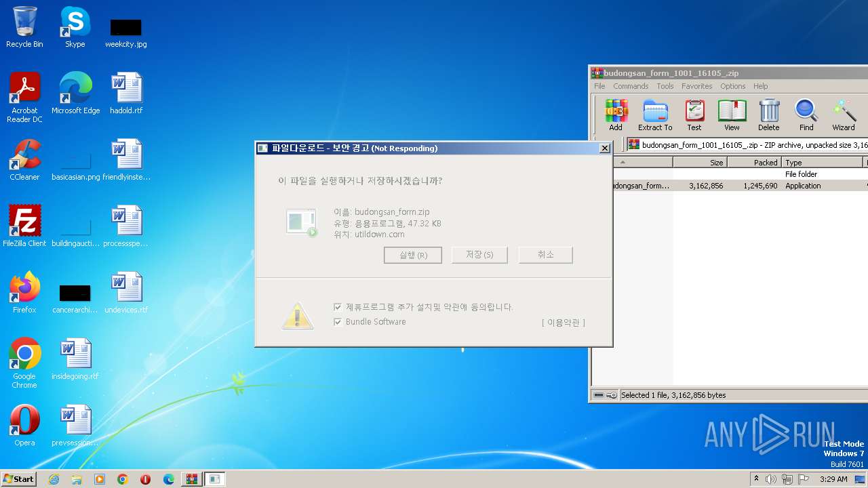868x488 pixels.
Task: Click the volume speaker tray icon
Action: pos(771,479)
